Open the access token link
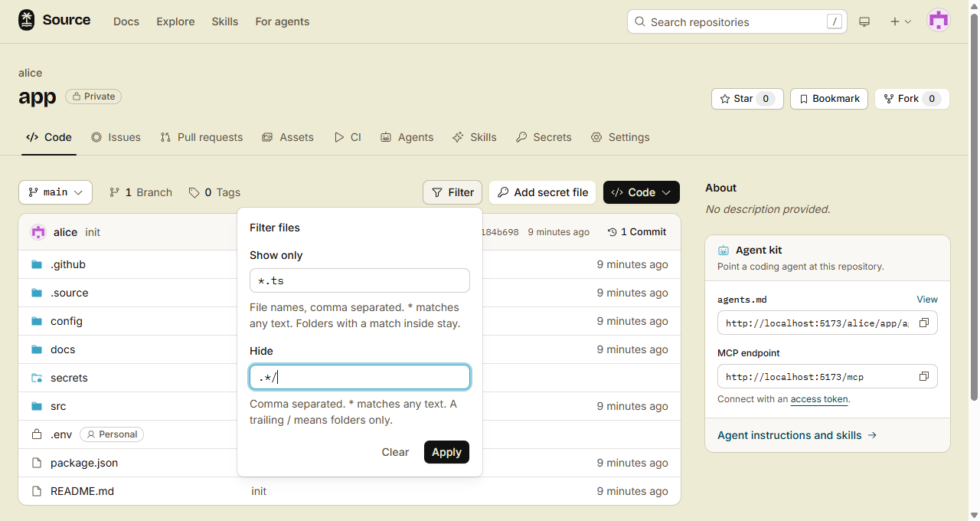980x521 pixels. coord(819,399)
